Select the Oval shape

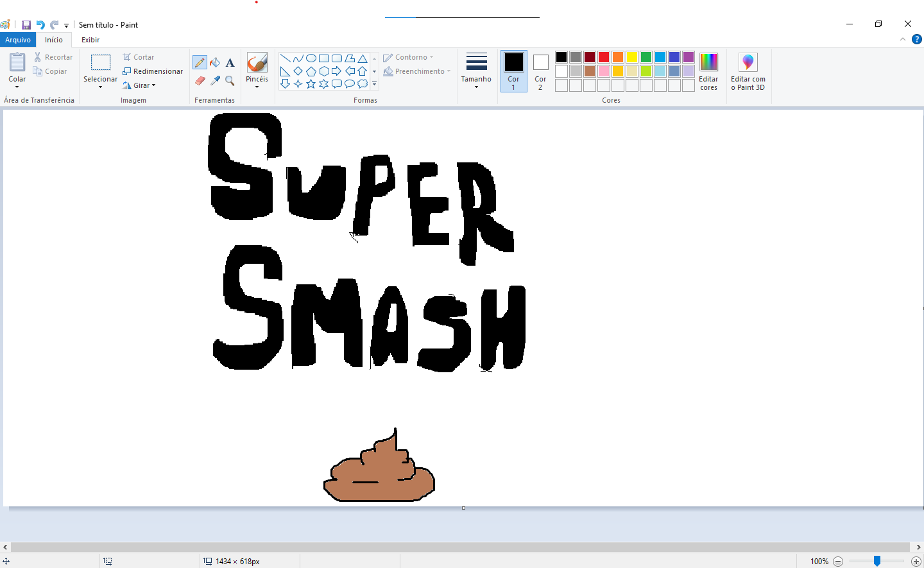coord(310,58)
